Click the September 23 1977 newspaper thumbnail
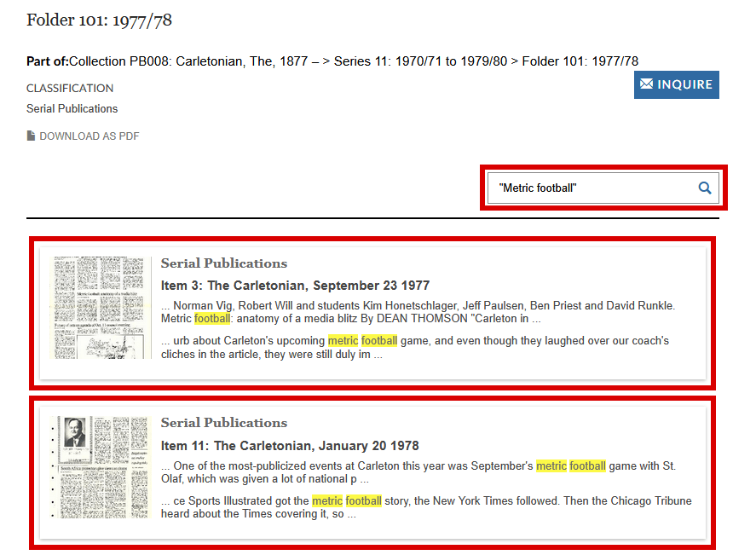 tap(100, 308)
